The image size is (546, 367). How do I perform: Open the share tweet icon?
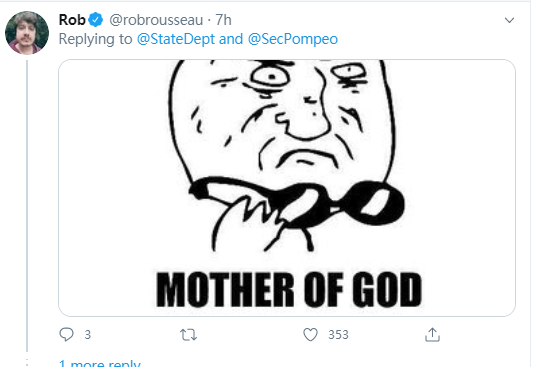432,334
